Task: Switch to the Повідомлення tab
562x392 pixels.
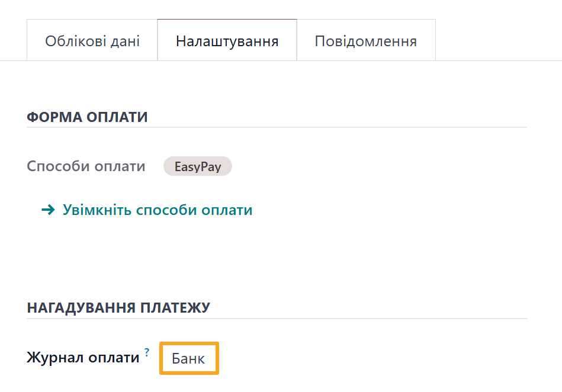Action: (x=365, y=40)
